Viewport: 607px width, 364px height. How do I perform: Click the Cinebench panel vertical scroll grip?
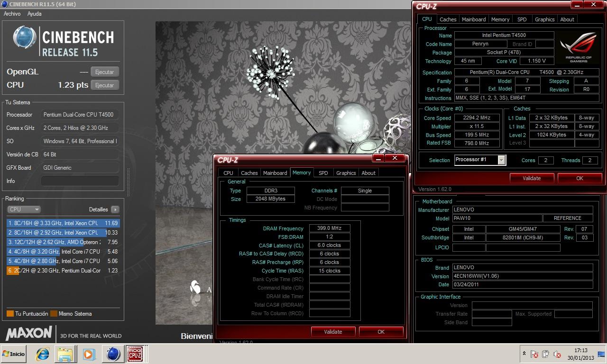[127, 182]
